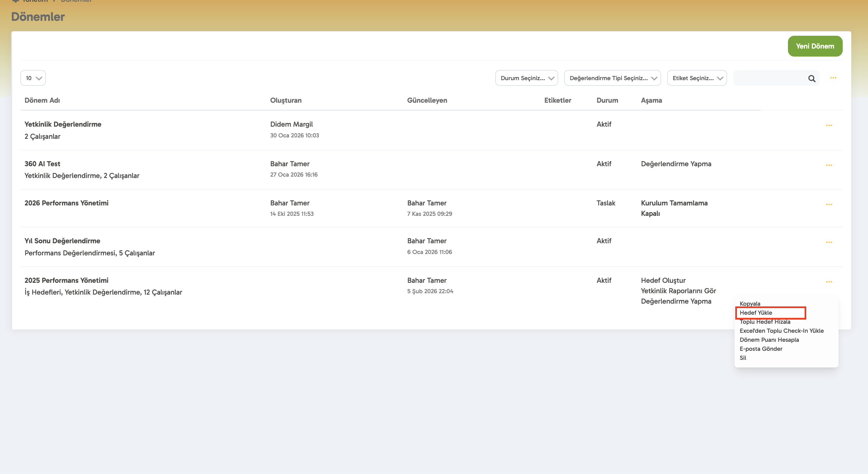868x474 pixels.
Task: Choose Excel'den Toplu Check-In Yükle
Action: [781, 331]
